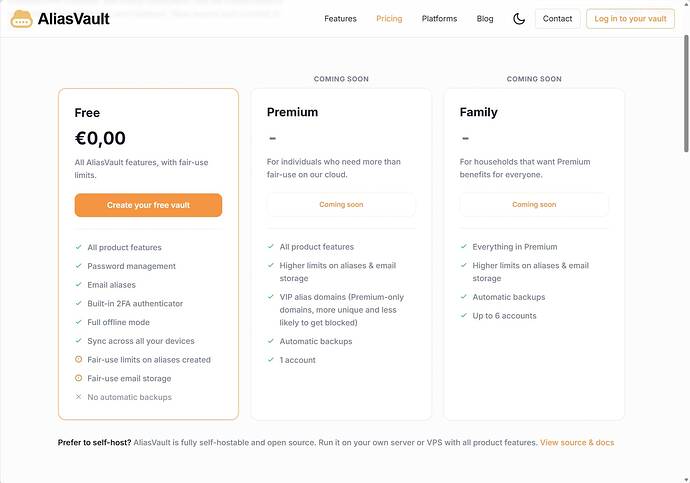
Task: Click the Premium plan Coming soon button
Action: pyautogui.click(x=341, y=205)
